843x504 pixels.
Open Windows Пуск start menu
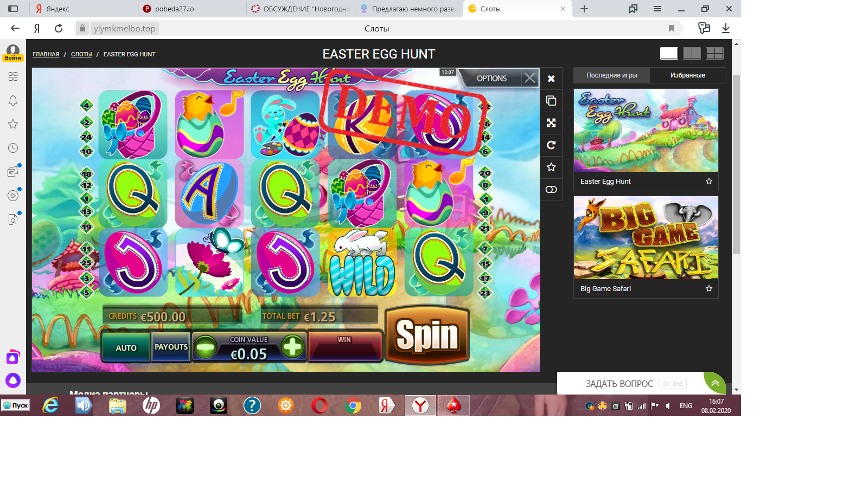(15, 405)
